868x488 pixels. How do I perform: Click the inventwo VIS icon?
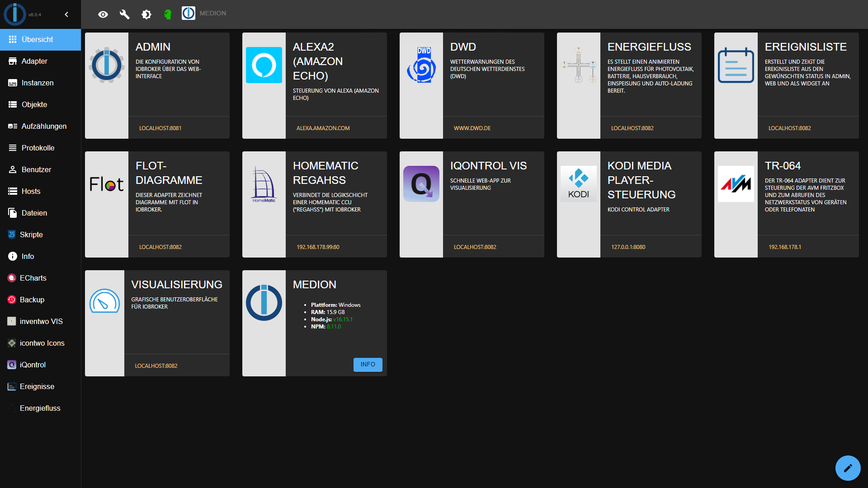coord(12,321)
